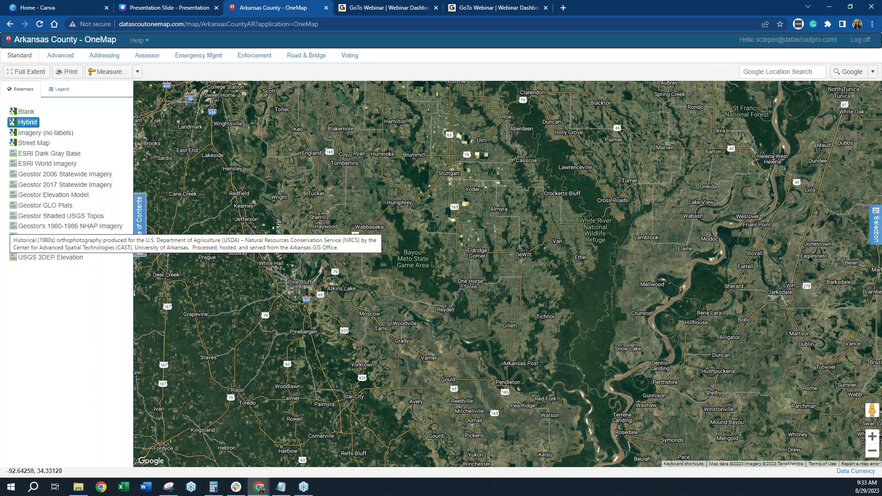Switch to the Legend panel tab
This screenshot has width=882, height=496.
click(59, 89)
